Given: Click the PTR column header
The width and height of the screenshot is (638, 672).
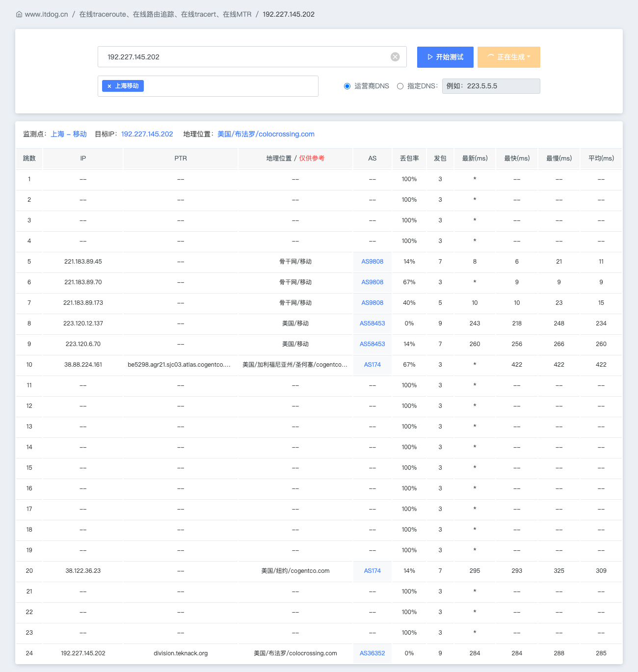Looking at the screenshot, I should [181, 159].
